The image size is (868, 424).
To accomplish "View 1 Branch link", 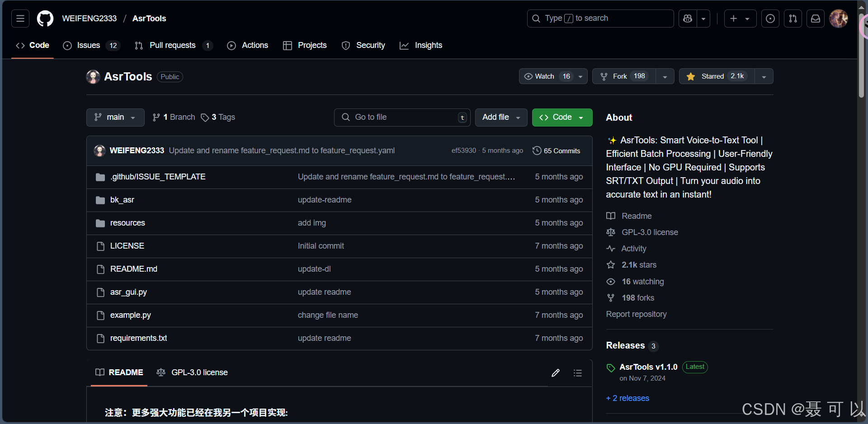I will [x=174, y=118].
